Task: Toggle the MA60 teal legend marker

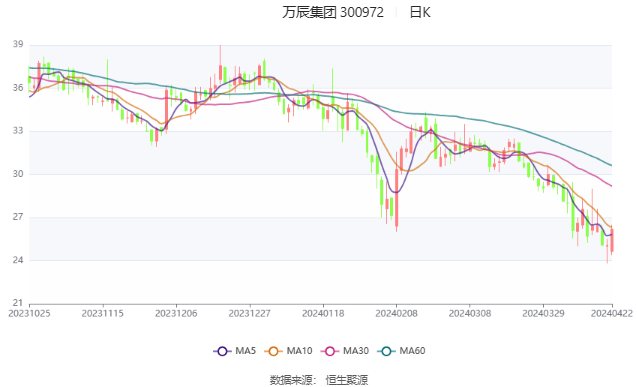Action: point(386,351)
